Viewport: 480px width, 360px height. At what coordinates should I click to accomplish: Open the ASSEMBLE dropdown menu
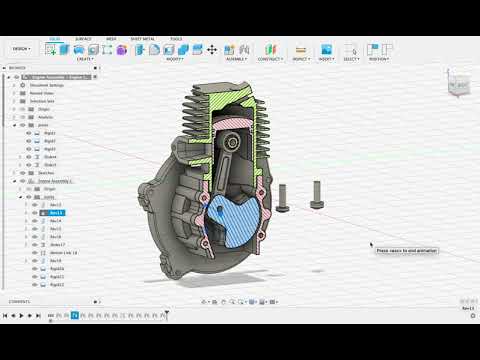[237, 59]
